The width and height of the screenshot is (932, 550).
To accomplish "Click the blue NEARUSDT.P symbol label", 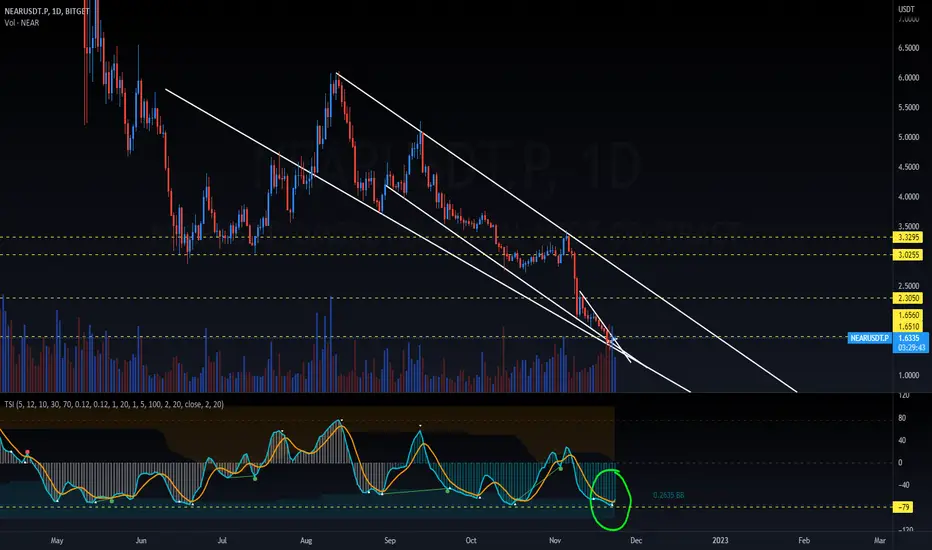I will point(870,338).
